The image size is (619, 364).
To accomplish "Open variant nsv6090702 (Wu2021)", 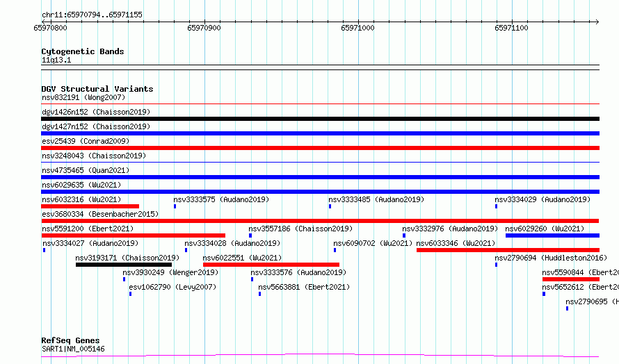I will [x=373, y=243].
